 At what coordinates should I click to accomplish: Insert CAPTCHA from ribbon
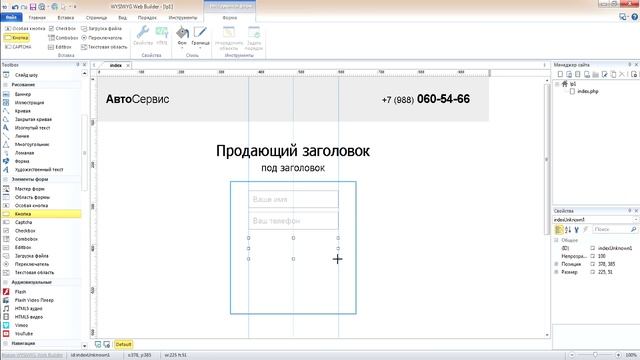tap(18, 47)
